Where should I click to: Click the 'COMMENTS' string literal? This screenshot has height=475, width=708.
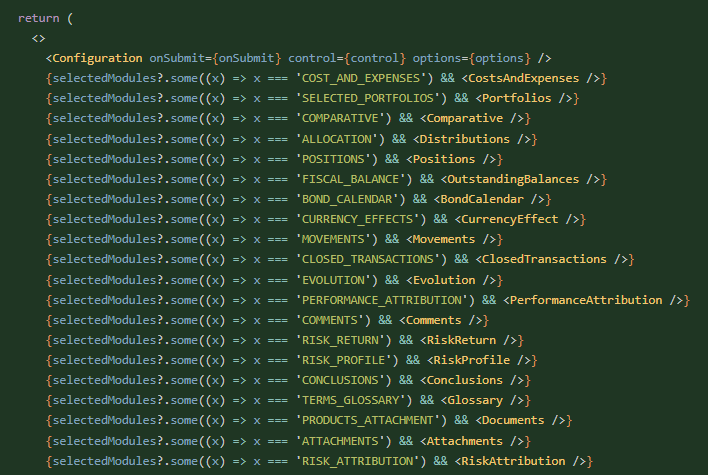pyautogui.click(x=330, y=320)
